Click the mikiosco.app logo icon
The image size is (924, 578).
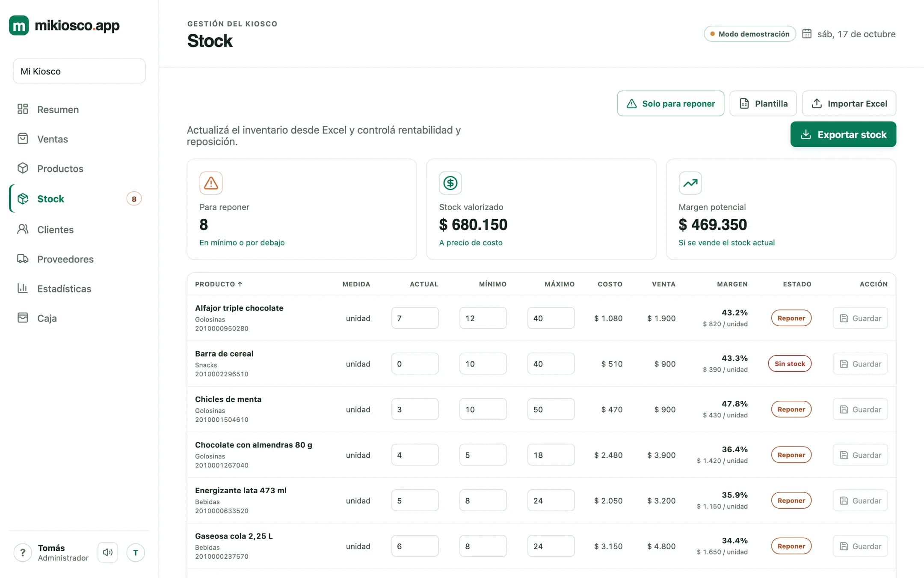[19, 25]
